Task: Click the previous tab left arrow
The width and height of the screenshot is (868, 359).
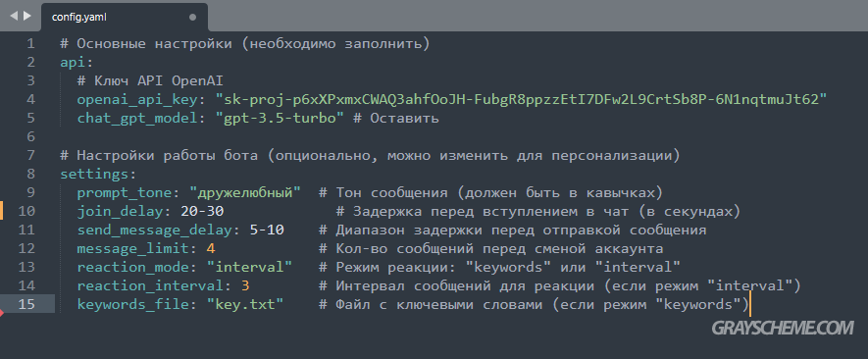Action: point(15,16)
